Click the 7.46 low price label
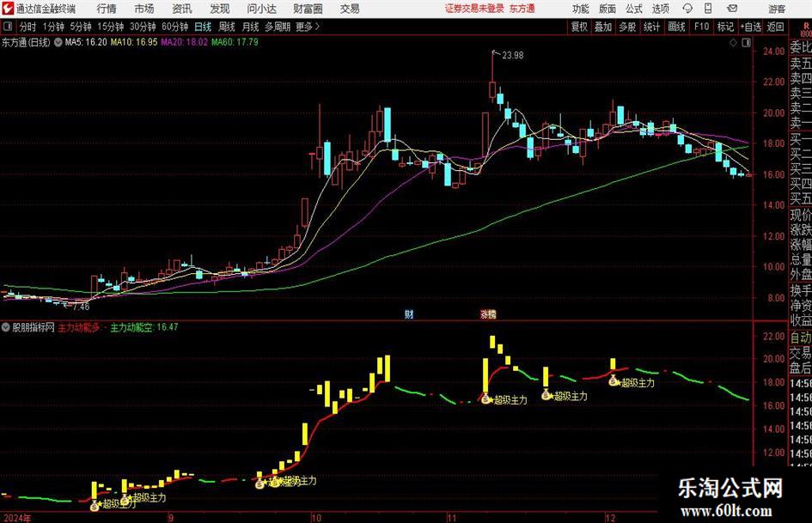Viewport: 812px width, 523px height. coord(81,307)
